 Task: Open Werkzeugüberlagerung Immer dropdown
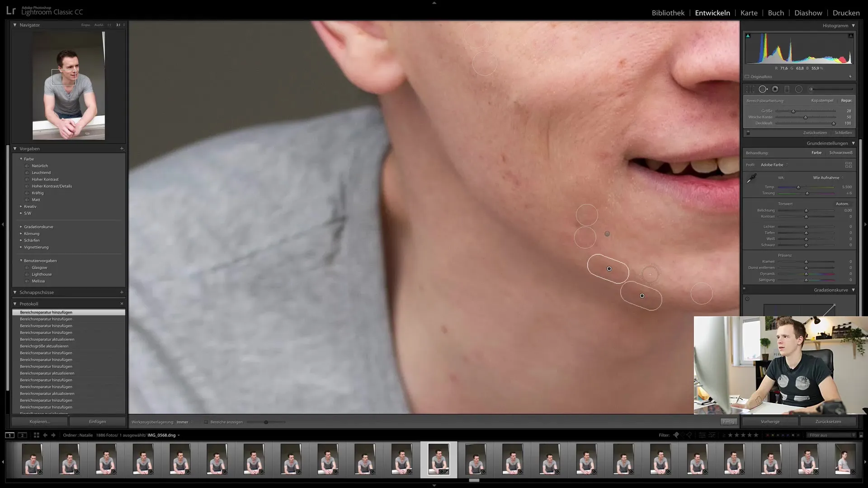[184, 422]
